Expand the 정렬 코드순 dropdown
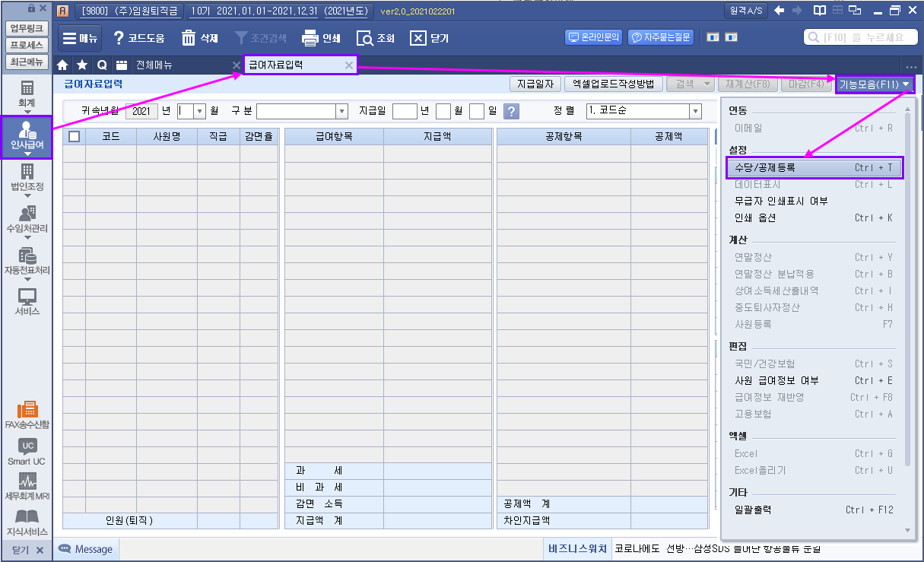Image resolution: width=924 pixels, height=562 pixels. point(695,111)
